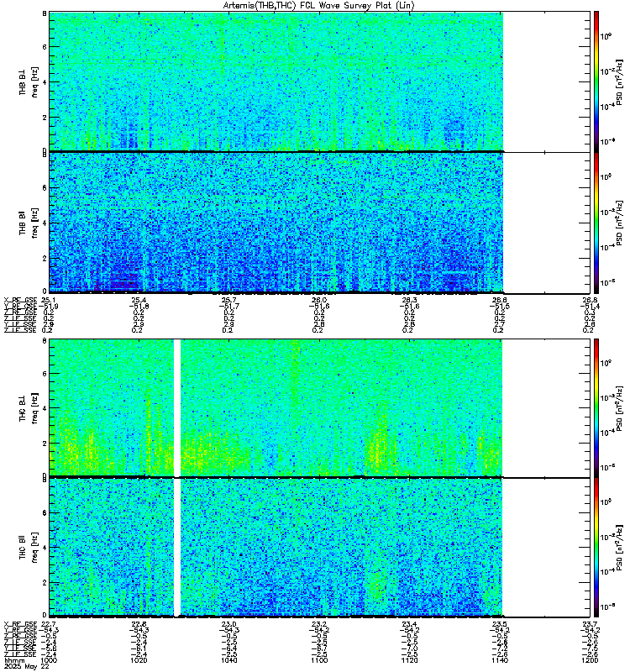The image size is (630, 672).
Task: Click the '1100' time tick label
Action: 319,660
